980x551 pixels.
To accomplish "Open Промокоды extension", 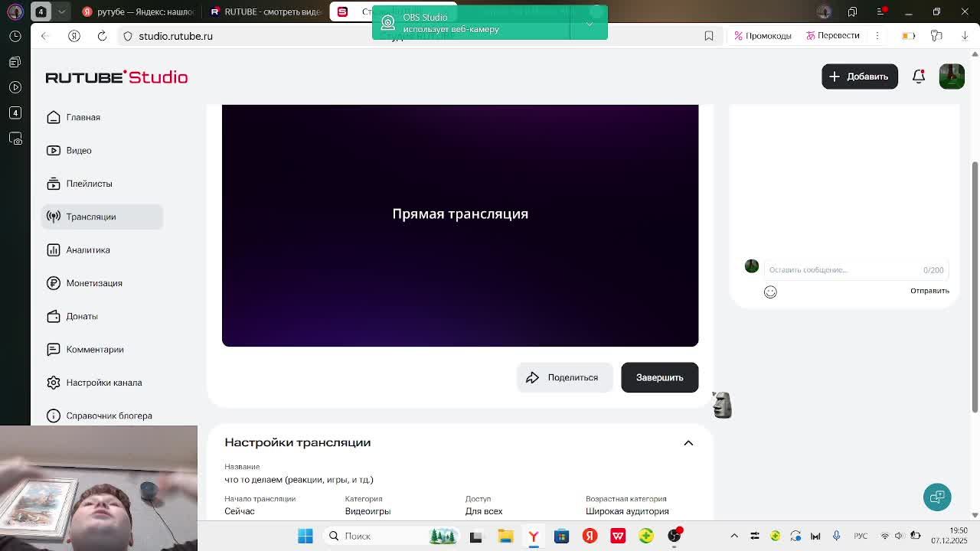I will point(763,36).
